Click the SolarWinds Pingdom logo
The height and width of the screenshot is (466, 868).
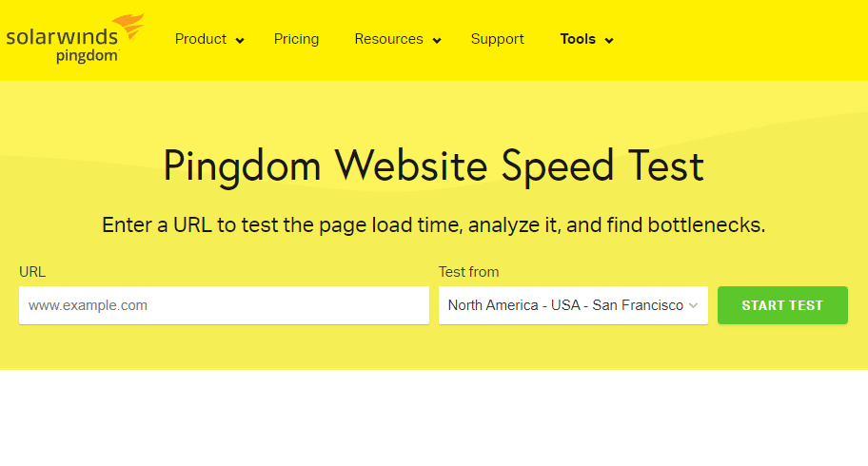coord(75,39)
